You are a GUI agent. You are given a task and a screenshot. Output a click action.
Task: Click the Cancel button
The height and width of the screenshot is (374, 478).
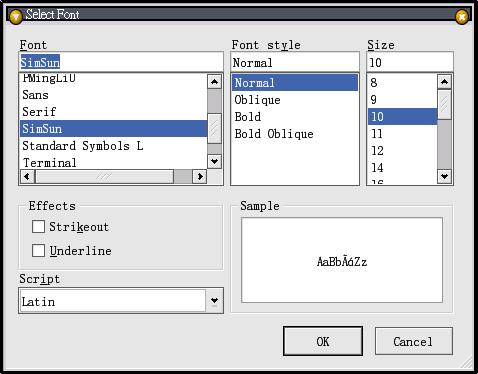point(414,341)
